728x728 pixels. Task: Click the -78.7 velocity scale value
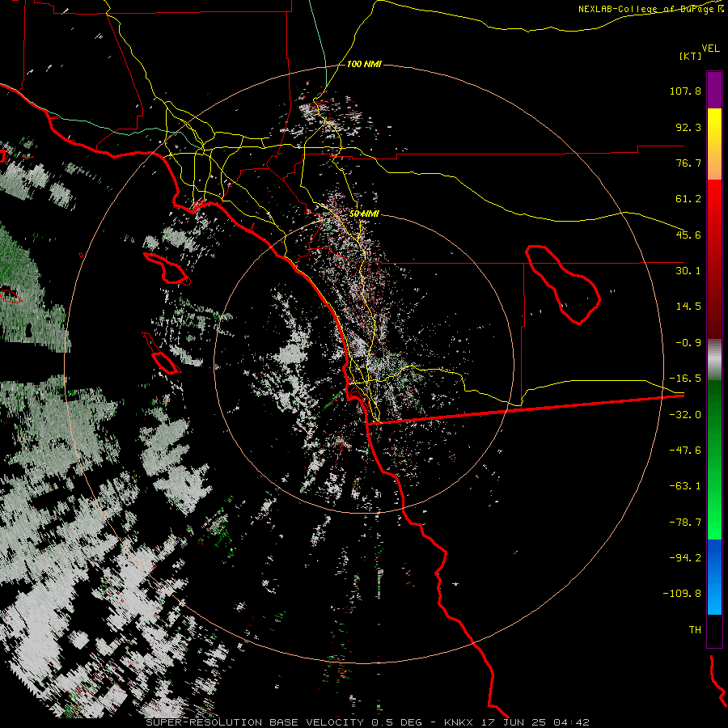[x=685, y=523]
